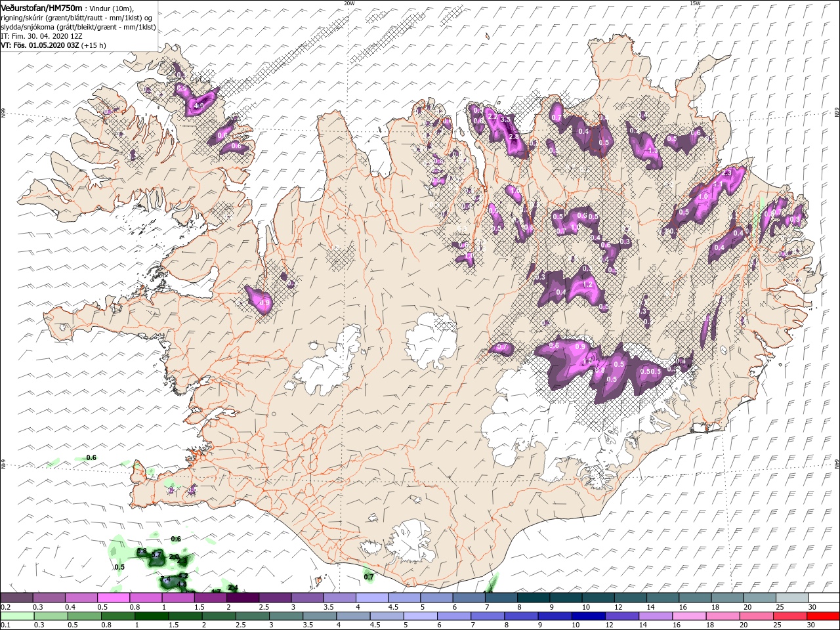Click the '2.4' rain value near bottom edge
The image size is (840, 630).
coord(232,587)
